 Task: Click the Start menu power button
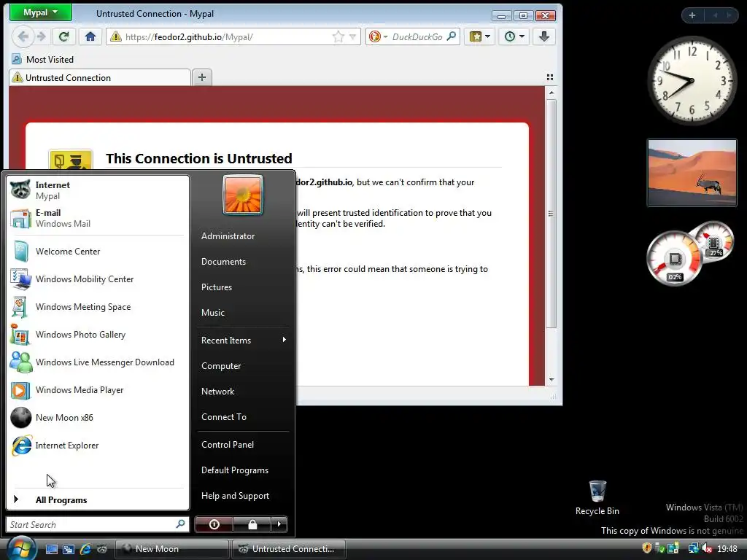coord(214,524)
